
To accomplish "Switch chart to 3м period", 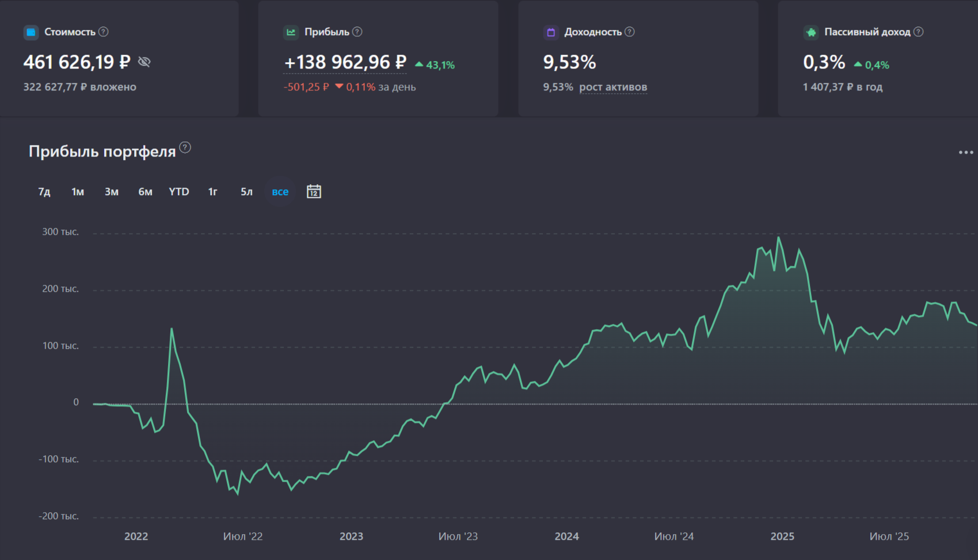I will click(x=112, y=192).
